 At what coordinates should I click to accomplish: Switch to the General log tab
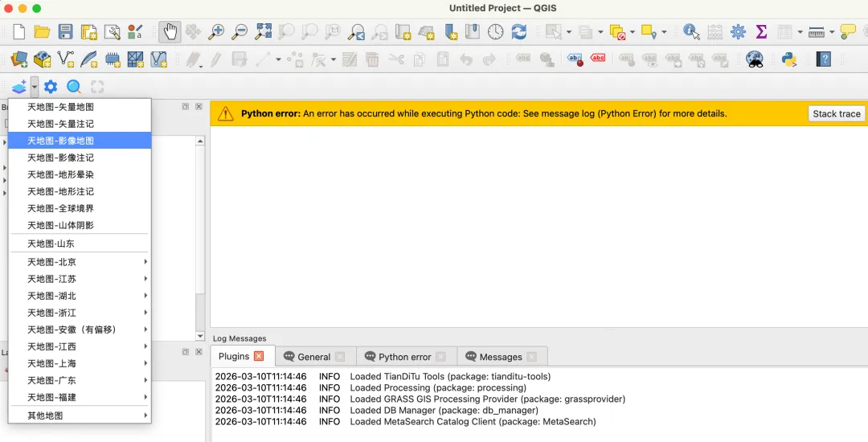[x=313, y=357]
